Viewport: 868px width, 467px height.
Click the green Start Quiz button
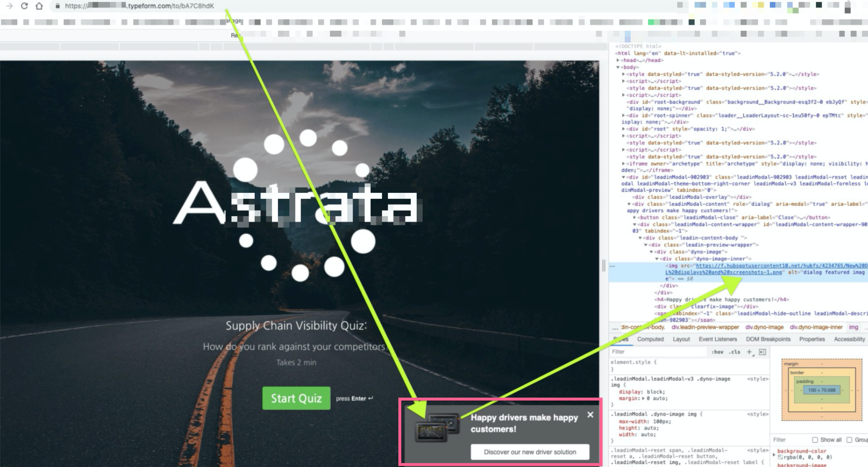click(x=296, y=399)
